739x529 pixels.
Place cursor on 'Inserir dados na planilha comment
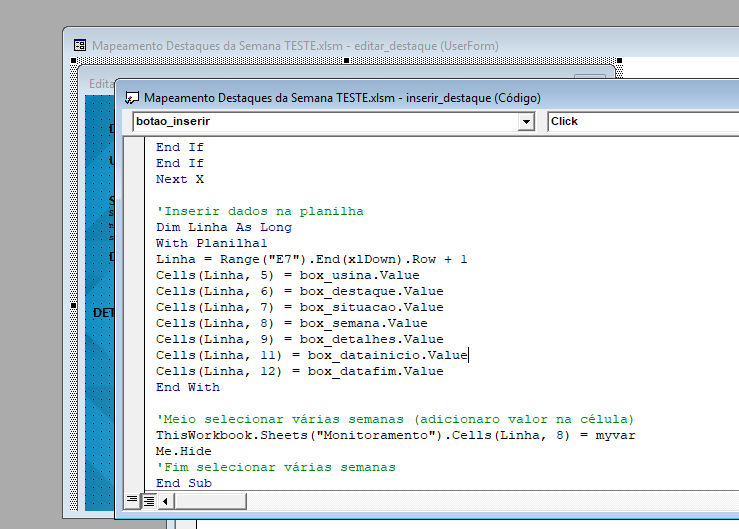pyautogui.click(x=260, y=211)
